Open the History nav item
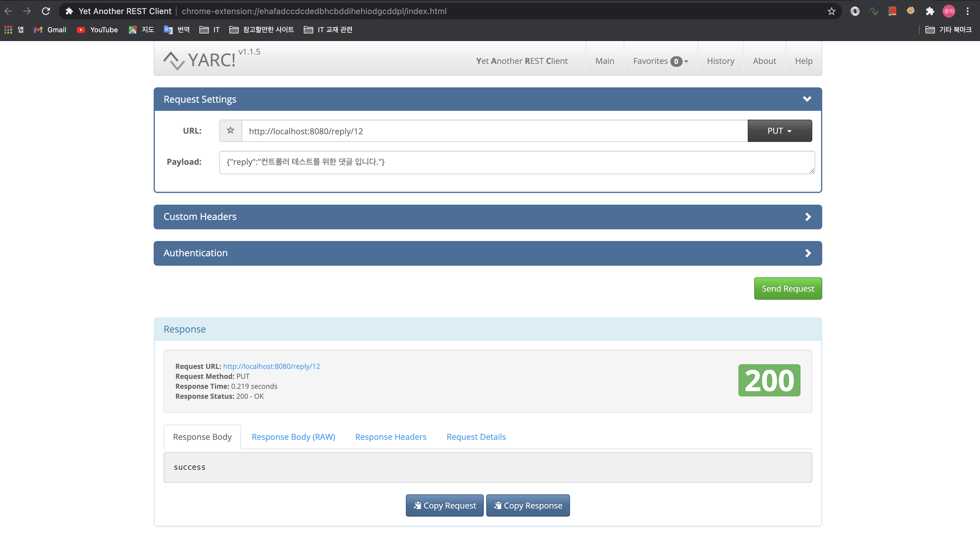This screenshot has height=536, width=980. pyautogui.click(x=720, y=61)
